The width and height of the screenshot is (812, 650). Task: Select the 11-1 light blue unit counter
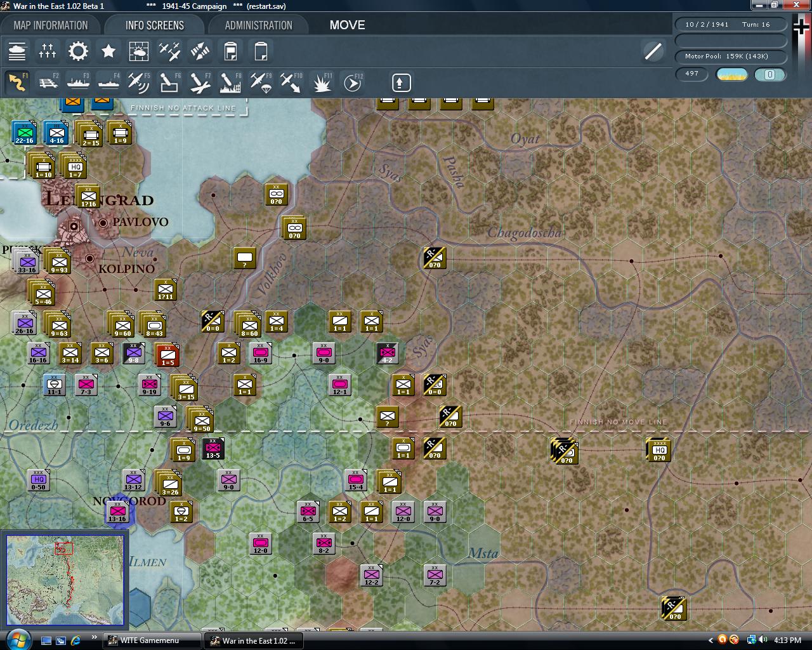coord(55,385)
